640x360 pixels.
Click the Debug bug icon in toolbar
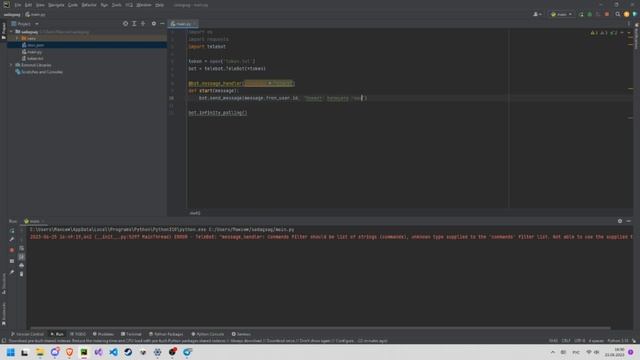click(589, 14)
